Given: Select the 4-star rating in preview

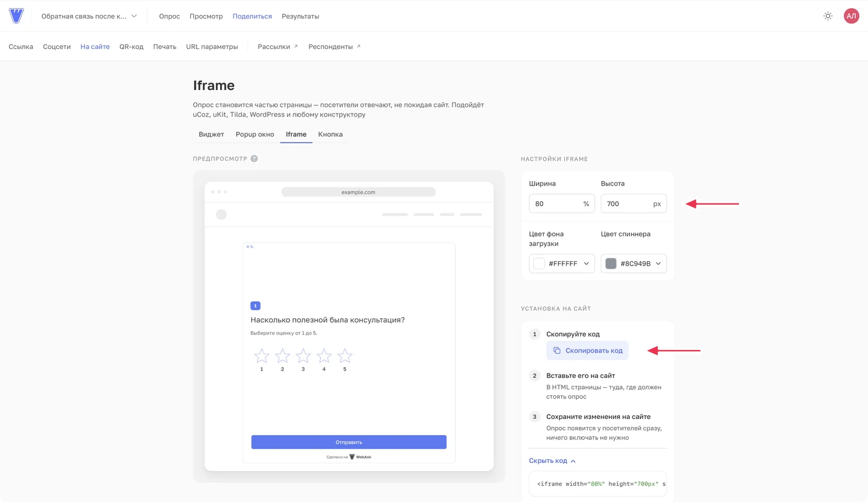Looking at the screenshot, I should (324, 356).
